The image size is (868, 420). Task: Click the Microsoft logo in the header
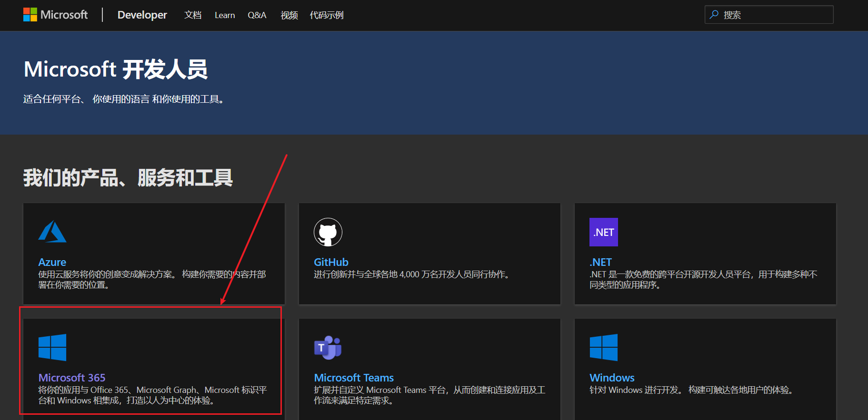click(55, 15)
